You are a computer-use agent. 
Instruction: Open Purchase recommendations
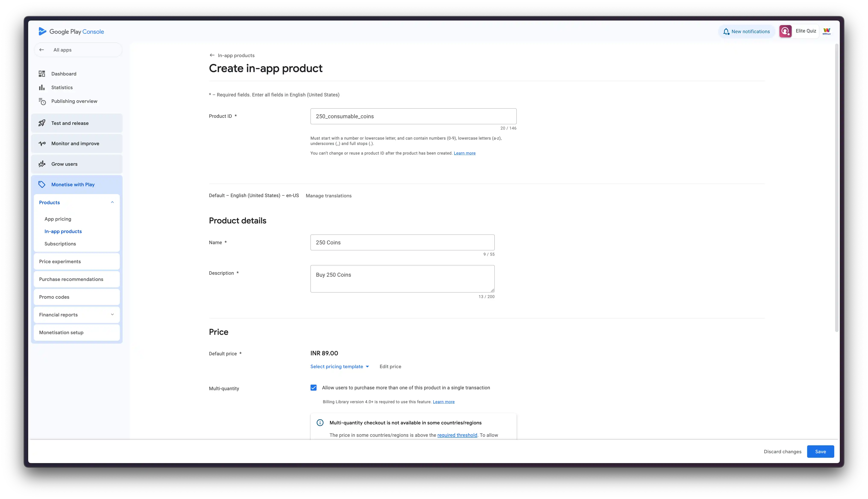point(77,279)
